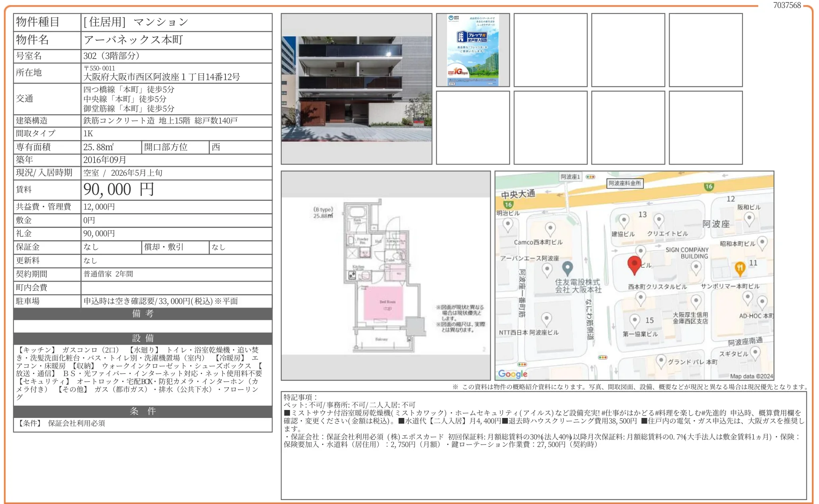Click the rent amount 90,000円

click(x=118, y=190)
